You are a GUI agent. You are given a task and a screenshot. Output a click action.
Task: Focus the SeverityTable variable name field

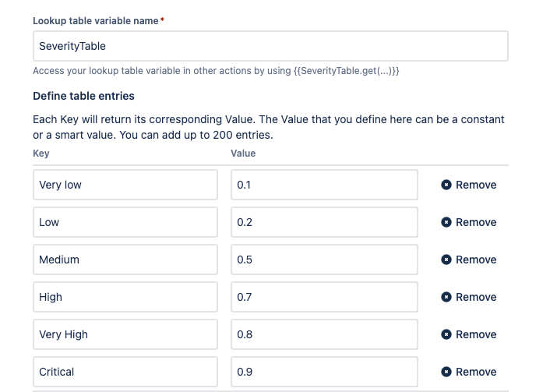pos(270,47)
